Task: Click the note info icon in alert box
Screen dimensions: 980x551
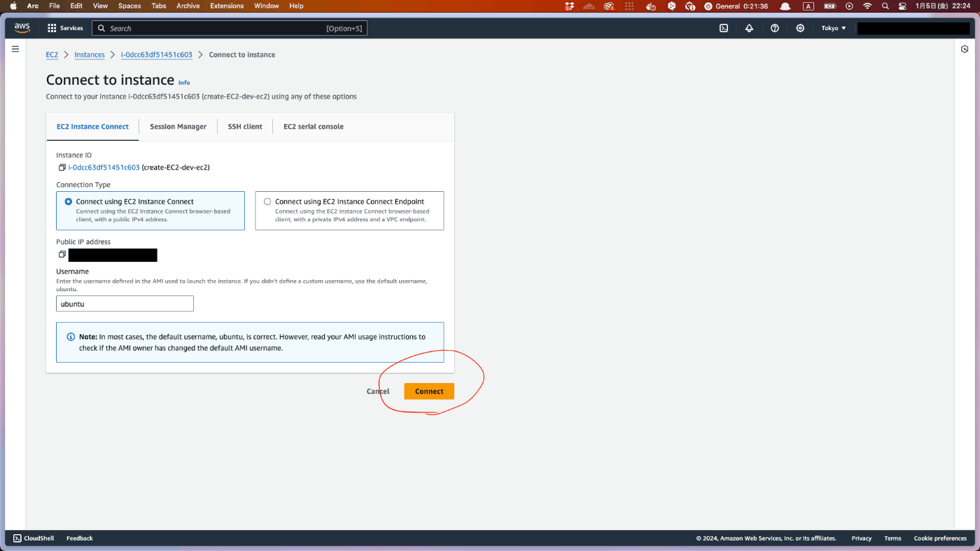Action: 71,337
